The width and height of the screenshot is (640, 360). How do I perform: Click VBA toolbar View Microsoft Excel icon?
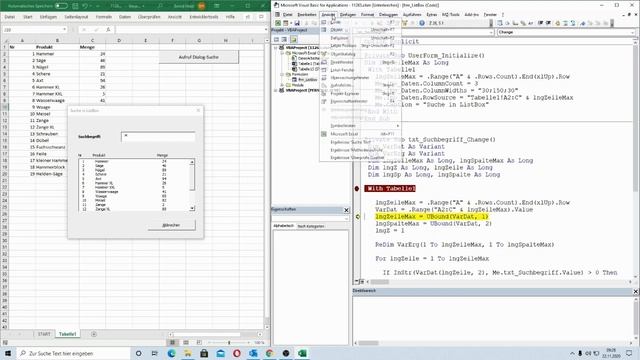(278, 23)
